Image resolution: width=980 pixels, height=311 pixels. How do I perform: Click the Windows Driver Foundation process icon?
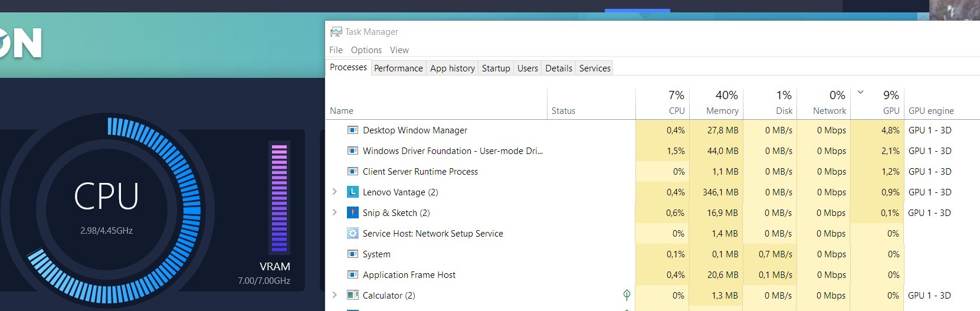pos(353,150)
